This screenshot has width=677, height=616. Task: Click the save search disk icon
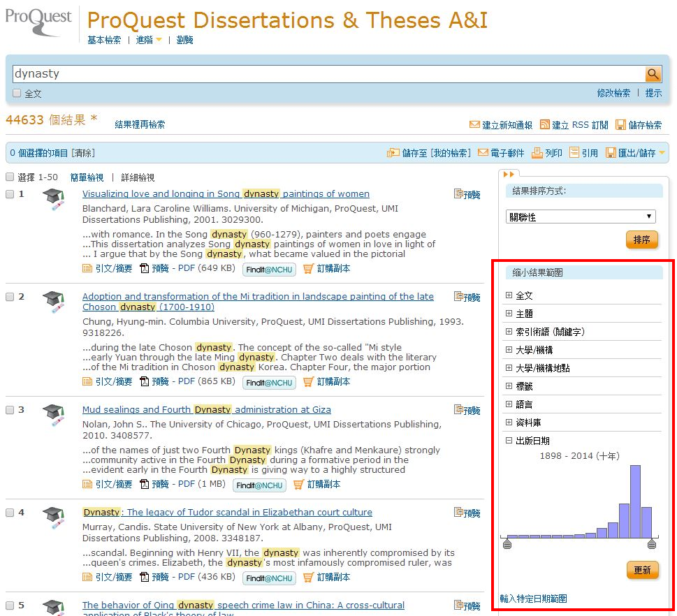tap(620, 125)
